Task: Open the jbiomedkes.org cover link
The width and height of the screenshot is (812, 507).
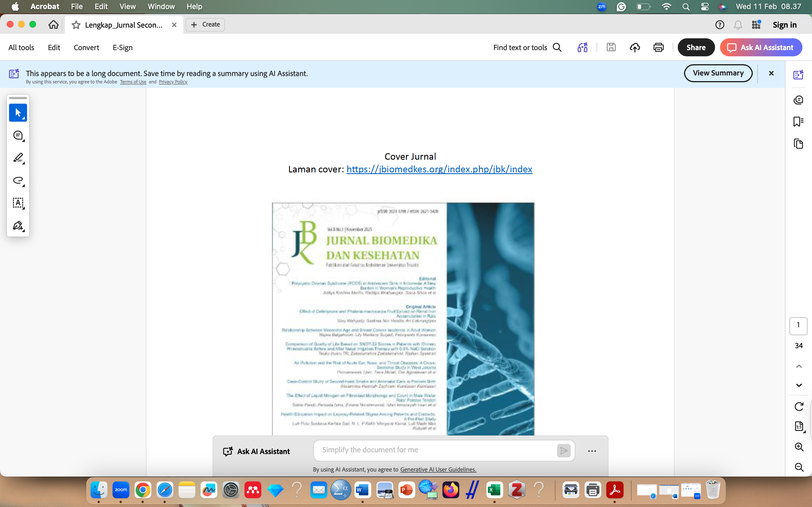Action: (x=439, y=169)
